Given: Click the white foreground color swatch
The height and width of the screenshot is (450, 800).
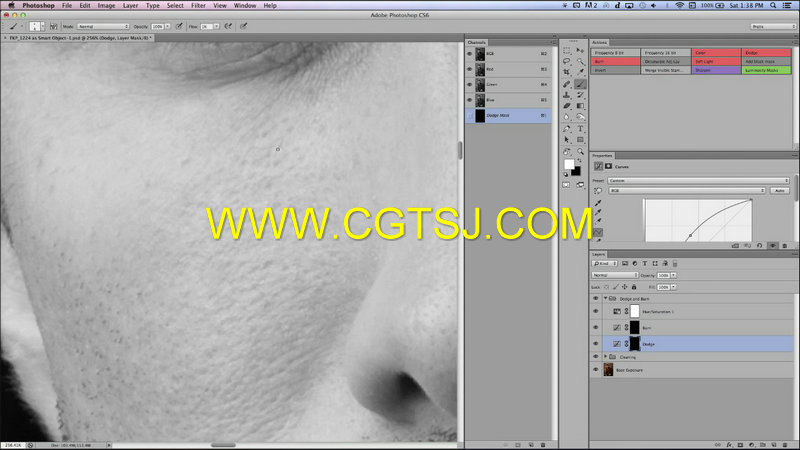Looking at the screenshot, I should click(568, 164).
